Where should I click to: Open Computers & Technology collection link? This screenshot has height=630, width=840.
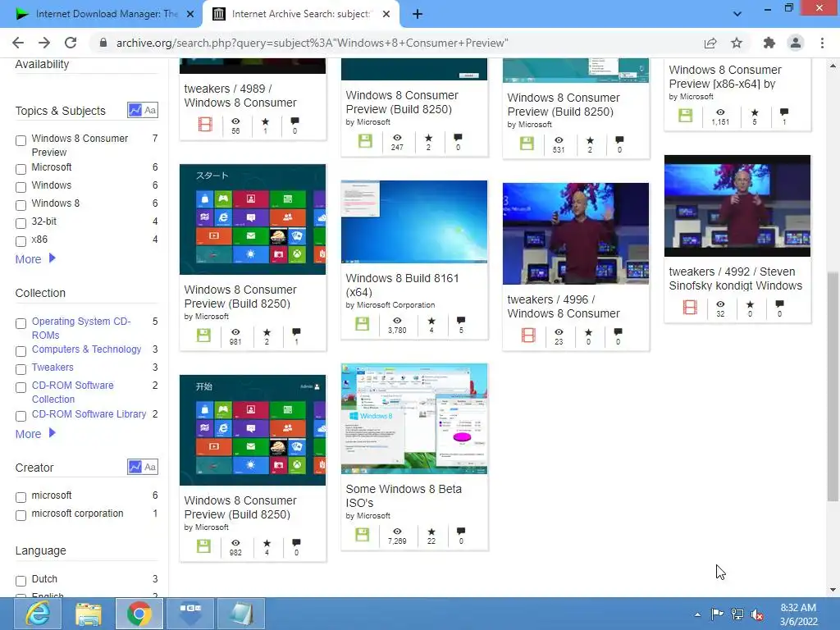coord(86,349)
